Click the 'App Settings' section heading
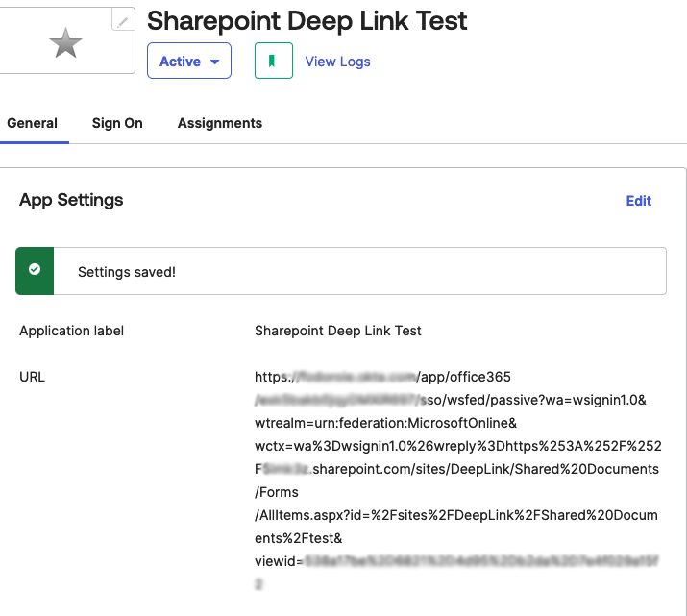The height and width of the screenshot is (616, 687). tap(71, 200)
